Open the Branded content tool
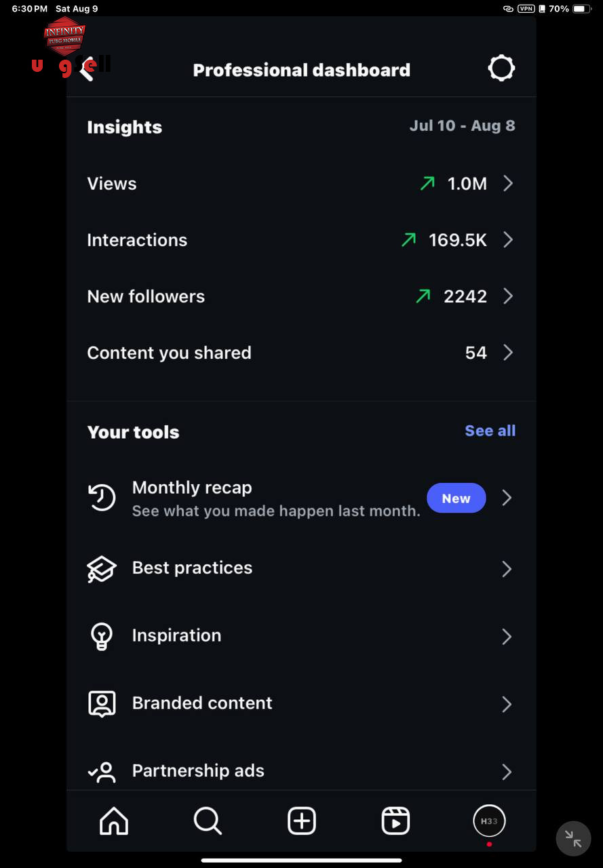 [x=301, y=703]
